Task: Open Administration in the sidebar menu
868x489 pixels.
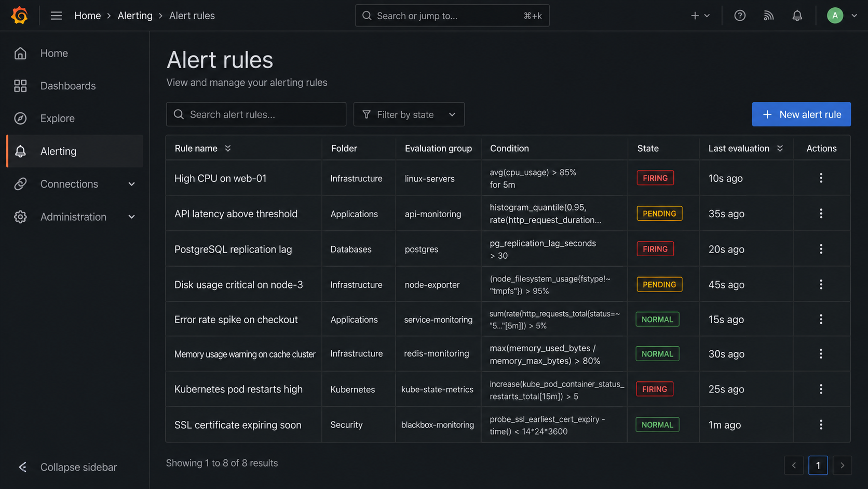Action: click(x=75, y=217)
